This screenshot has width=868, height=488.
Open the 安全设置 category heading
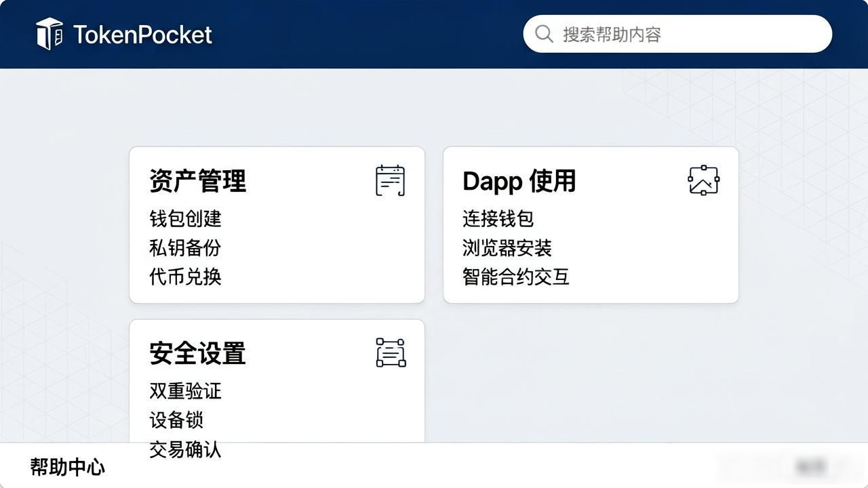(197, 354)
